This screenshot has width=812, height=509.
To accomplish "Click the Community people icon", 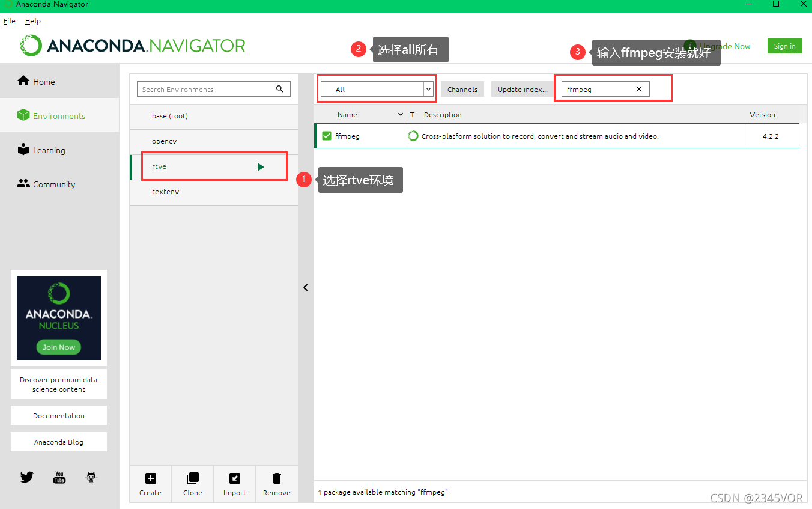I will tap(23, 184).
